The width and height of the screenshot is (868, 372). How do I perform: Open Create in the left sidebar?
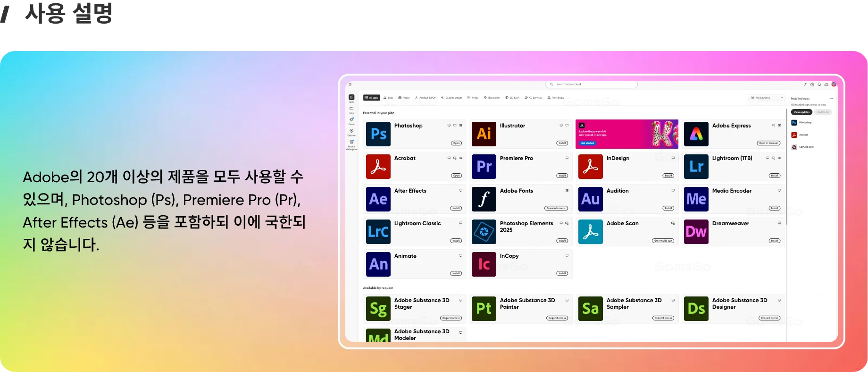click(x=351, y=121)
